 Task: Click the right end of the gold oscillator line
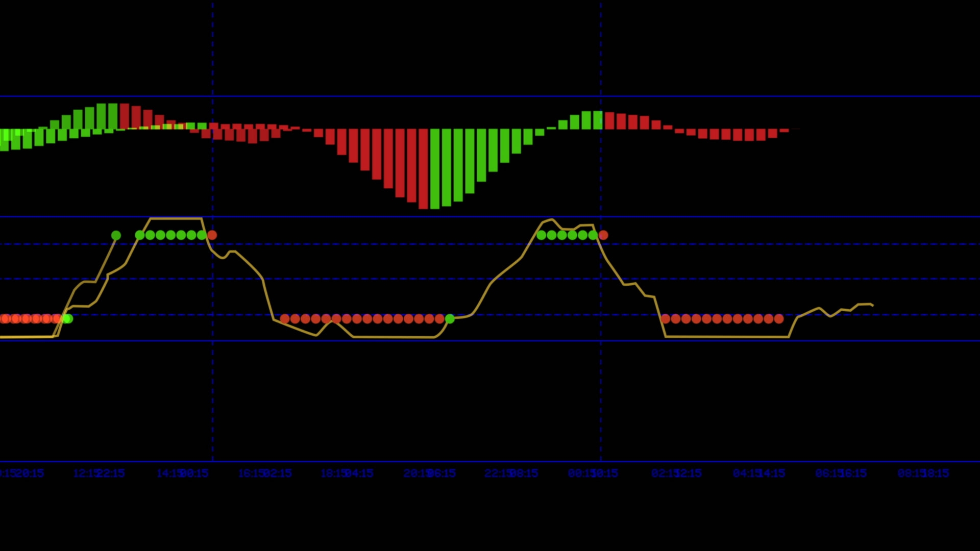coord(872,305)
